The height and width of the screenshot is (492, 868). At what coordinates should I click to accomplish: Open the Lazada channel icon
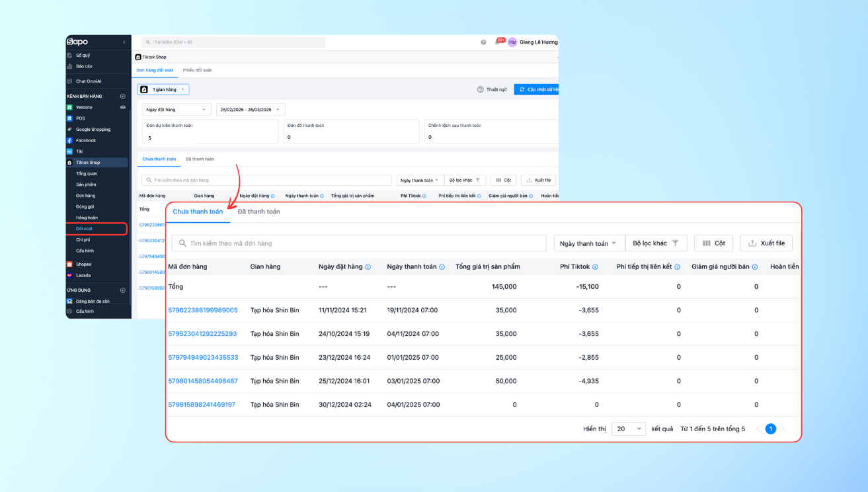69,275
